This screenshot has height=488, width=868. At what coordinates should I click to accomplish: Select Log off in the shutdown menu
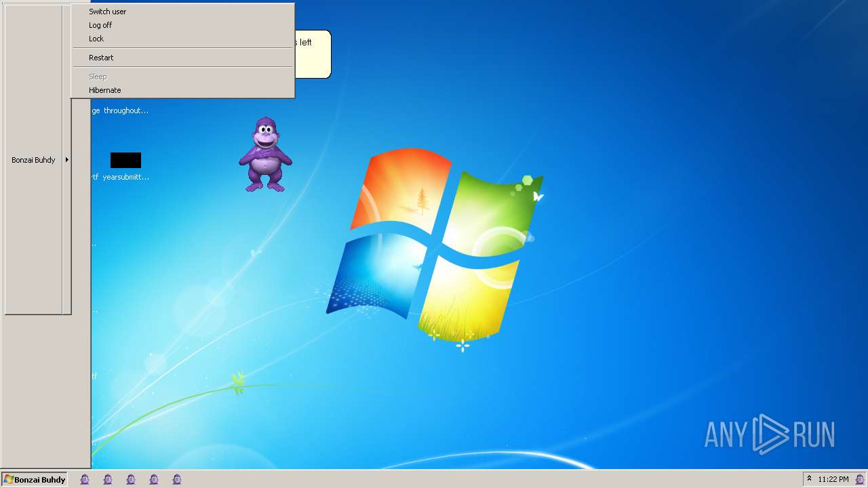(182, 25)
